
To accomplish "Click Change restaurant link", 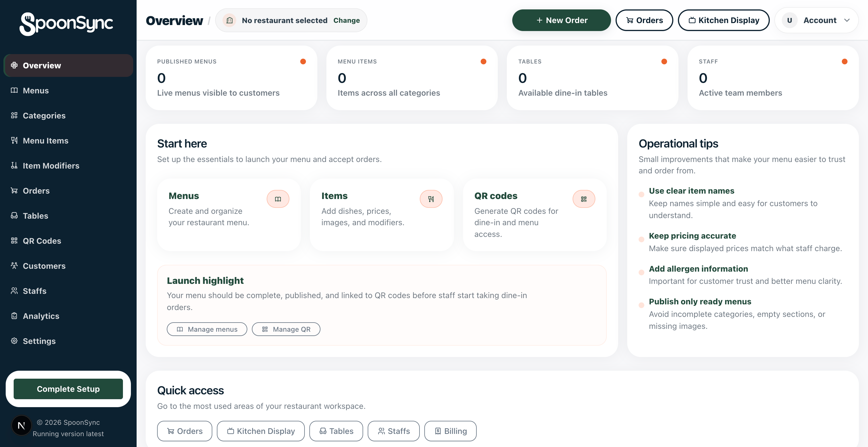I will 347,20.
